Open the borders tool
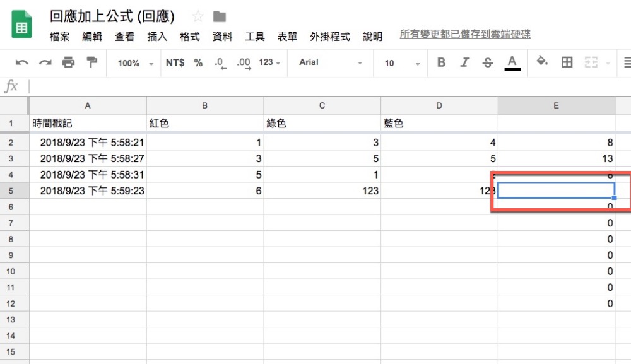This screenshot has width=631, height=364. click(567, 62)
